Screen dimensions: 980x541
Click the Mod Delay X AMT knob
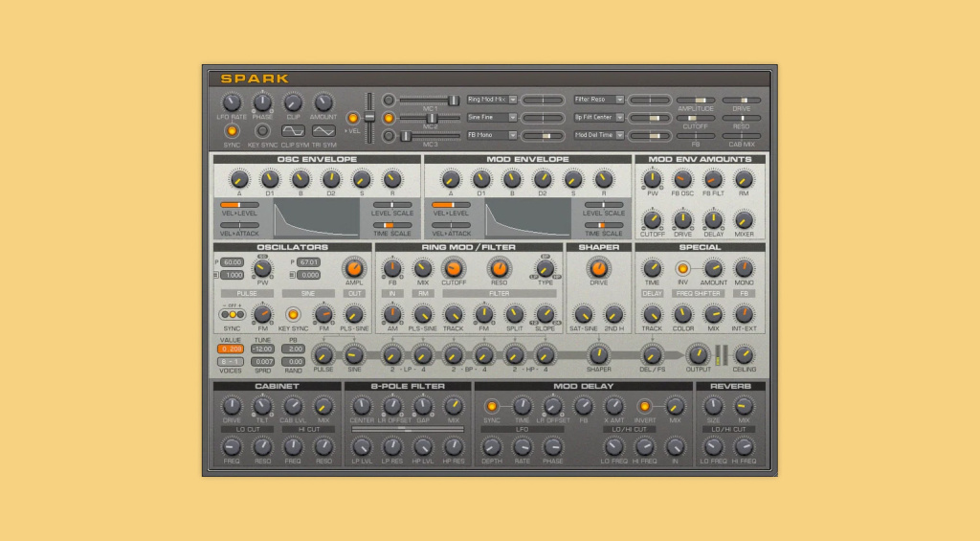point(613,407)
